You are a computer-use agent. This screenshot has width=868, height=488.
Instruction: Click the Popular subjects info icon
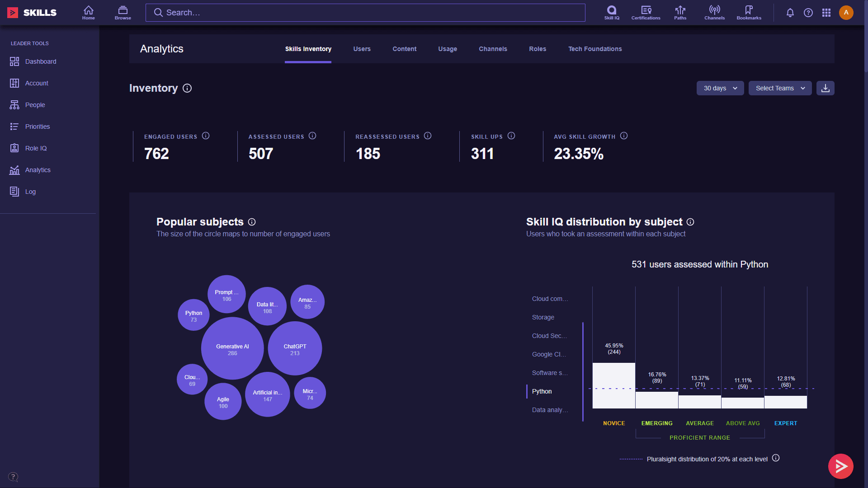pyautogui.click(x=252, y=222)
